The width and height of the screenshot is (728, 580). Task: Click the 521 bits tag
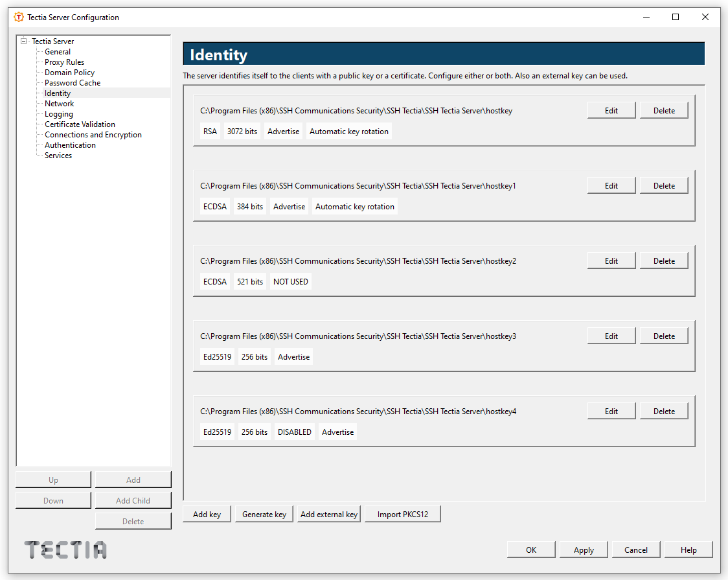[250, 282]
